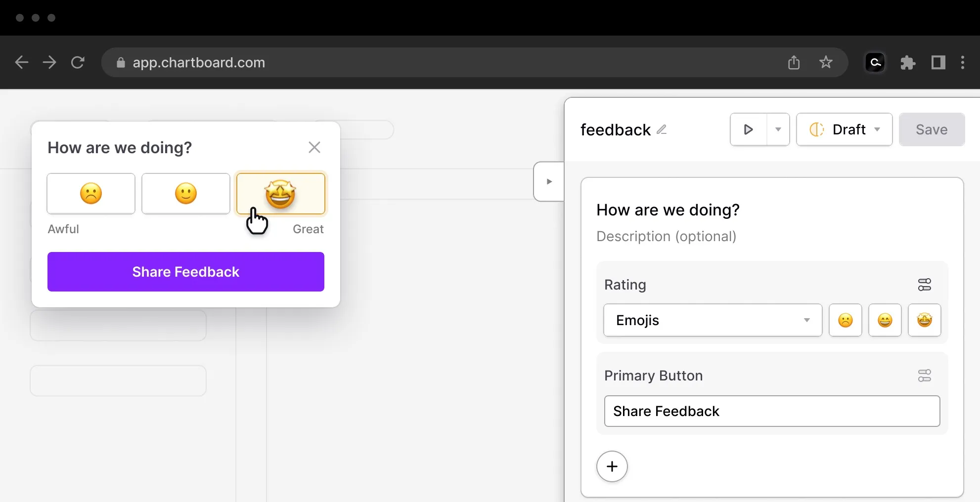Close the How are we doing popup
The height and width of the screenshot is (502, 980).
[x=314, y=147]
